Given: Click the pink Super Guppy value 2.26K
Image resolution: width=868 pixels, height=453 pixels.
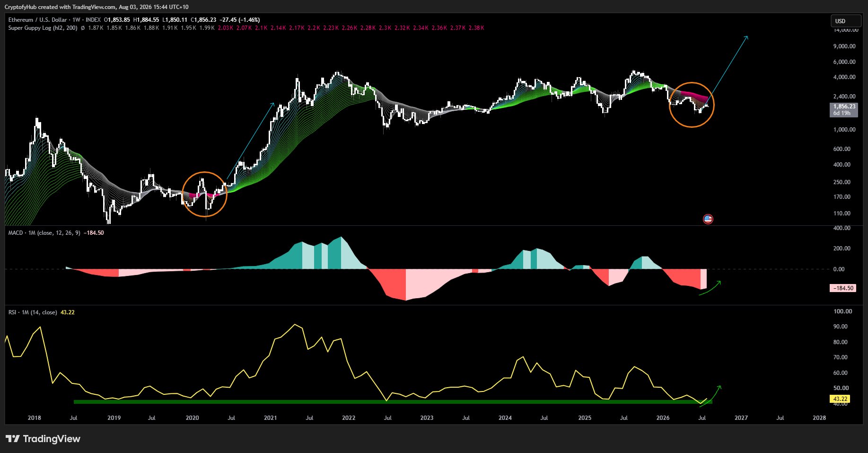Looking at the screenshot, I should [x=350, y=28].
